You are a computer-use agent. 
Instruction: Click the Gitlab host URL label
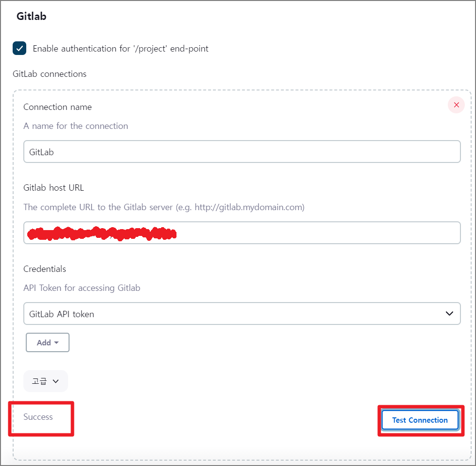tap(53, 188)
